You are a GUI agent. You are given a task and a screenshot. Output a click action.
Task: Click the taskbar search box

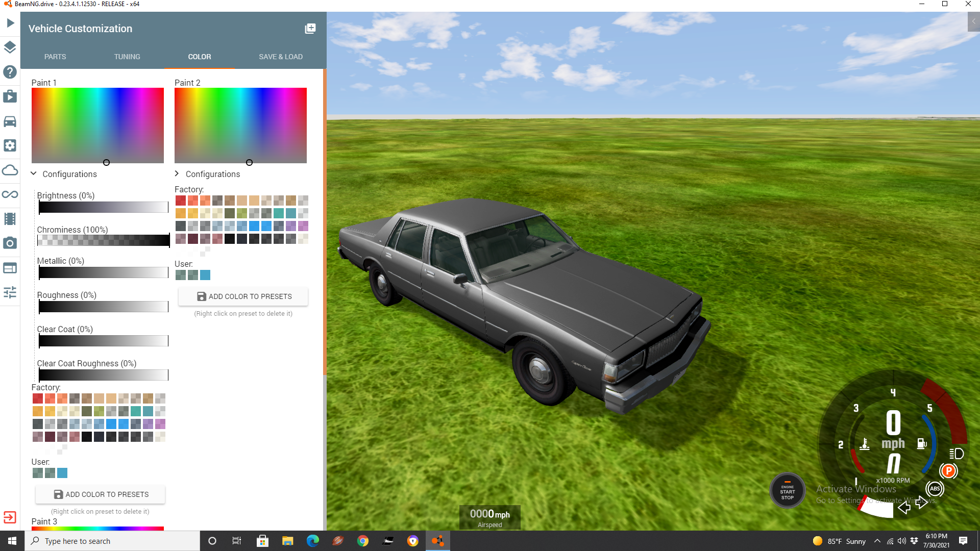tap(112, 541)
